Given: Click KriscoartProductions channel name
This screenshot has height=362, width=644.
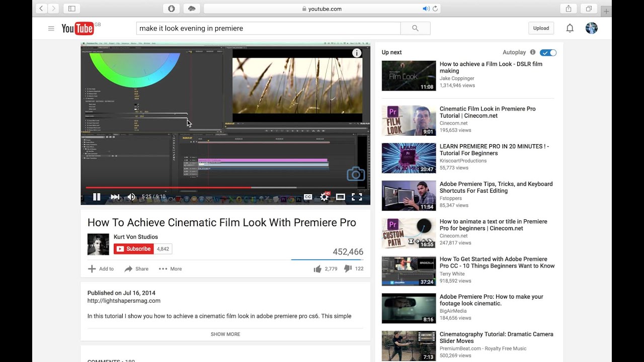Looking at the screenshot, I should point(463,161).
